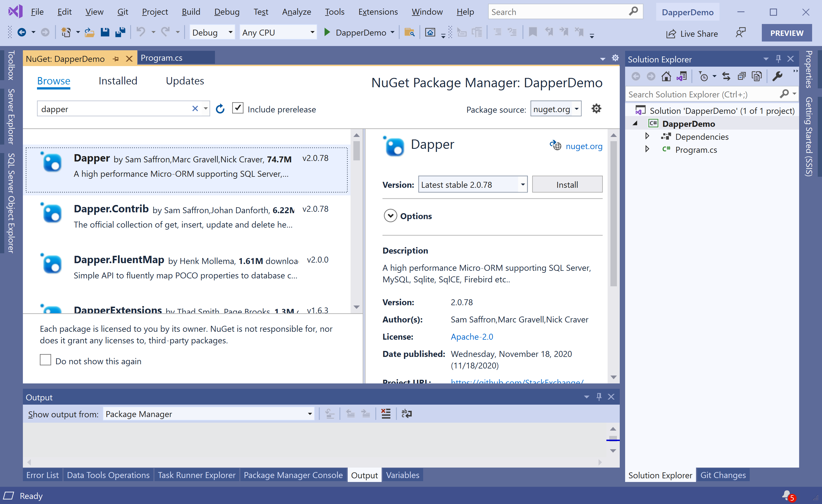822x504 pixels.
Task: Click the Open File folder icon
Action: 89,32
